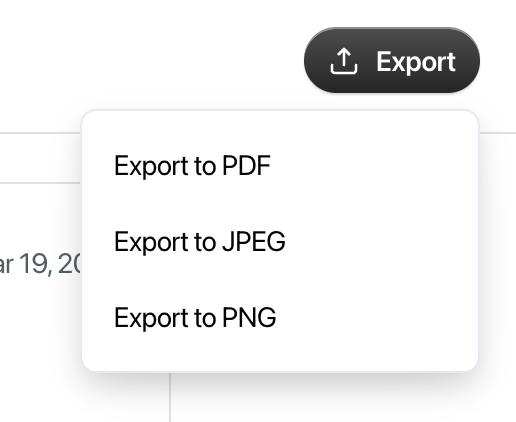Viewport: 516px width, 422px height.
Task: Click the first entry in export menu
Action: pyautogui.click(x=280, y=166)
